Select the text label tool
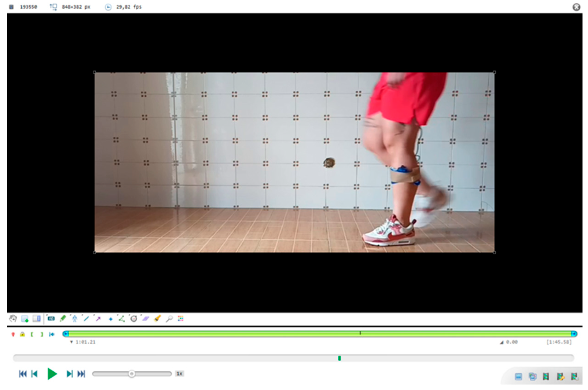 coord(51,319)
